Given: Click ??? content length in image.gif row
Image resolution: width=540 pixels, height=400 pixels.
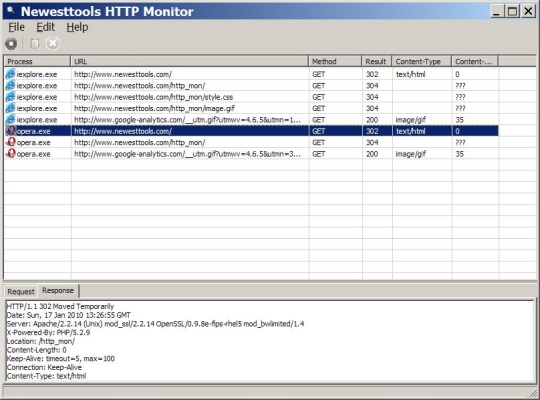Looking at the screenshot, I should 460,108.
